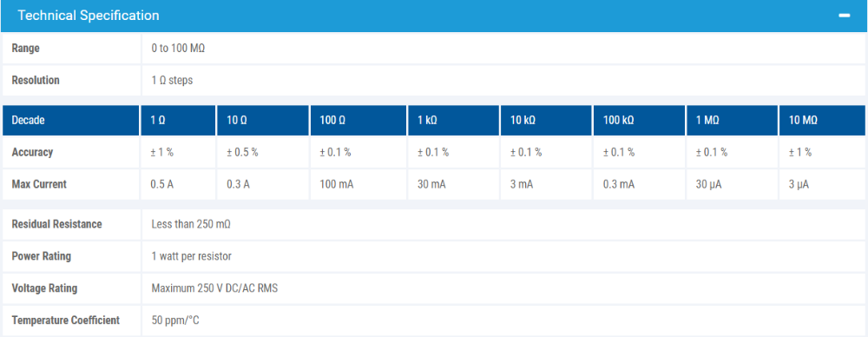
Task: Select the 1 watt per resistor value
Action: pos(192,256)
